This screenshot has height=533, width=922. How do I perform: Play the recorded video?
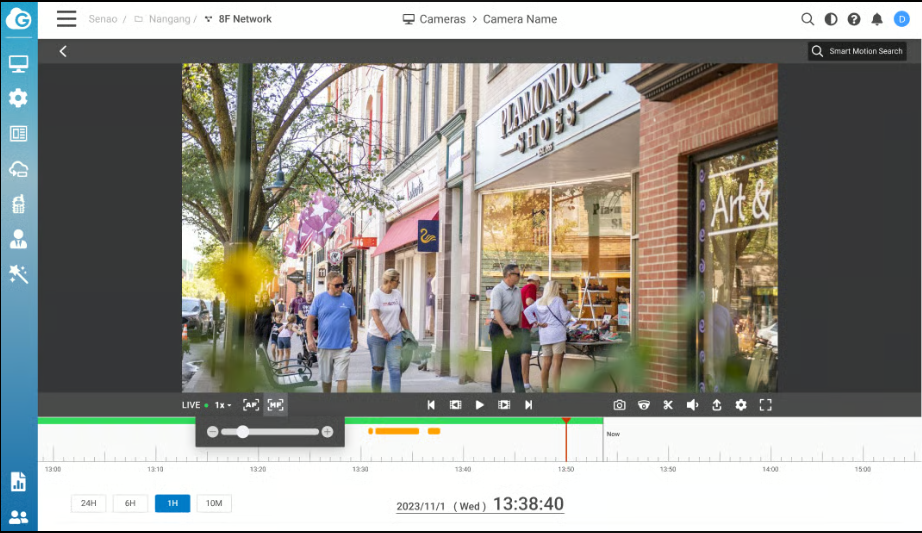coord(480,405)
